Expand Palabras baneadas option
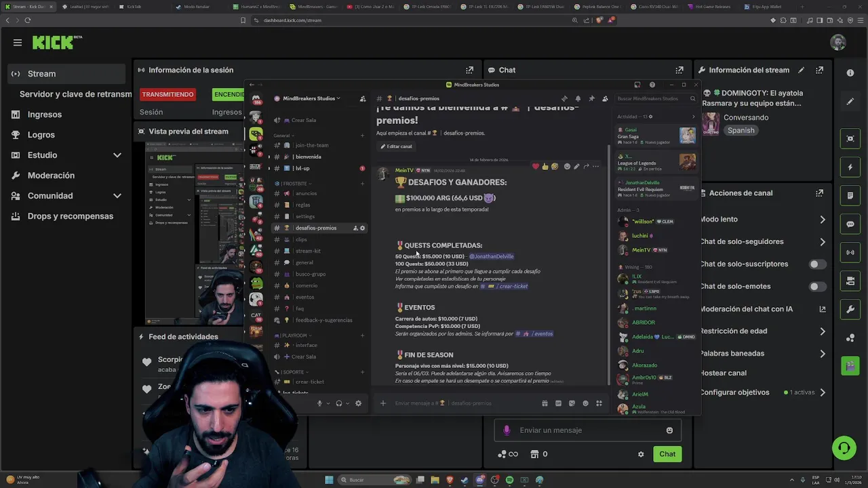 click(x=823, y=354)
